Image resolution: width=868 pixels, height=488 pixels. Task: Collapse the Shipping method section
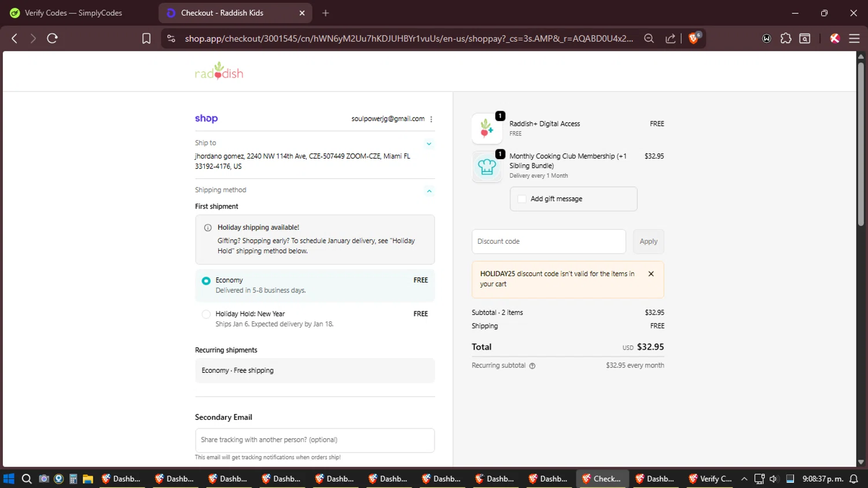pos(429,191)
